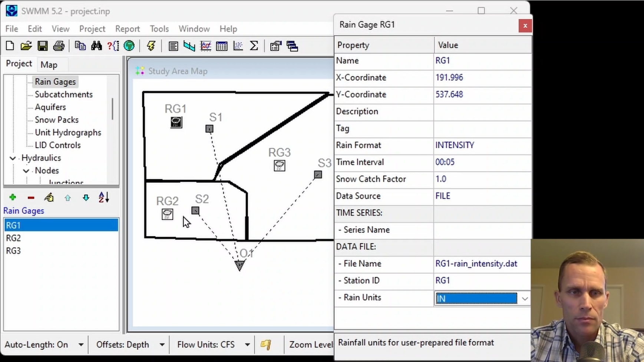
Task: Open Flow Units CFS dropdown
Action: 247,345
